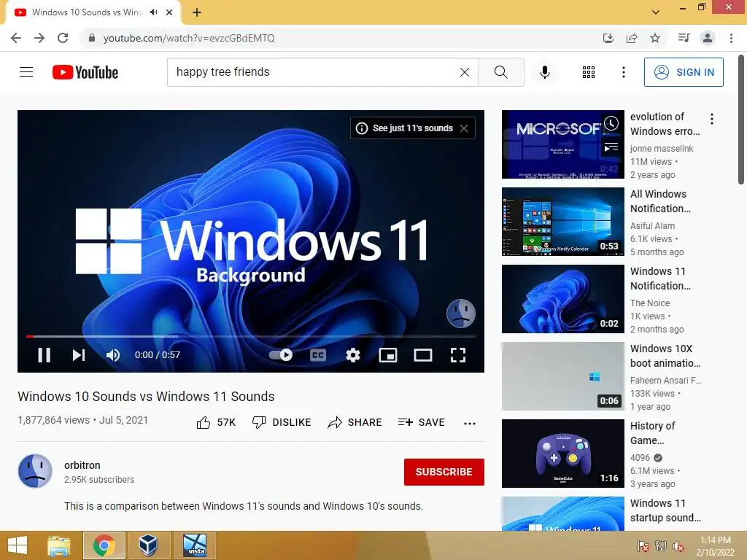
Task: Open the 'See just 11's sounds' info card
Action: (x=412, y=128)
